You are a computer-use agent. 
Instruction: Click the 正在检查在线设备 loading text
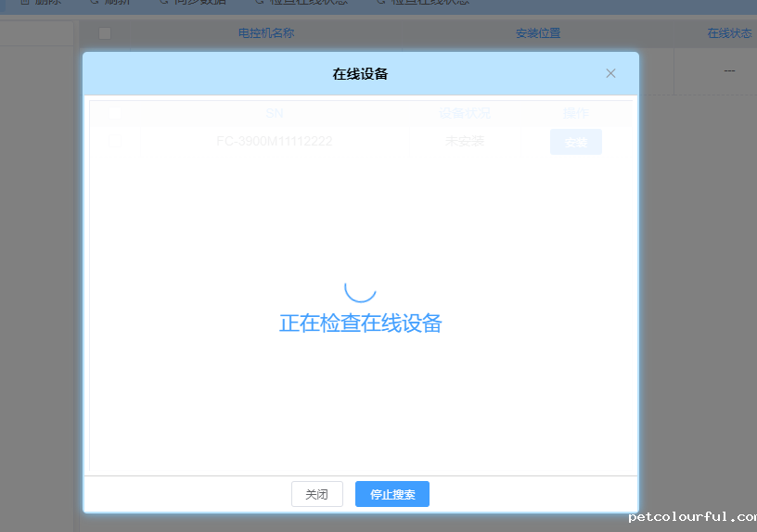360,323
